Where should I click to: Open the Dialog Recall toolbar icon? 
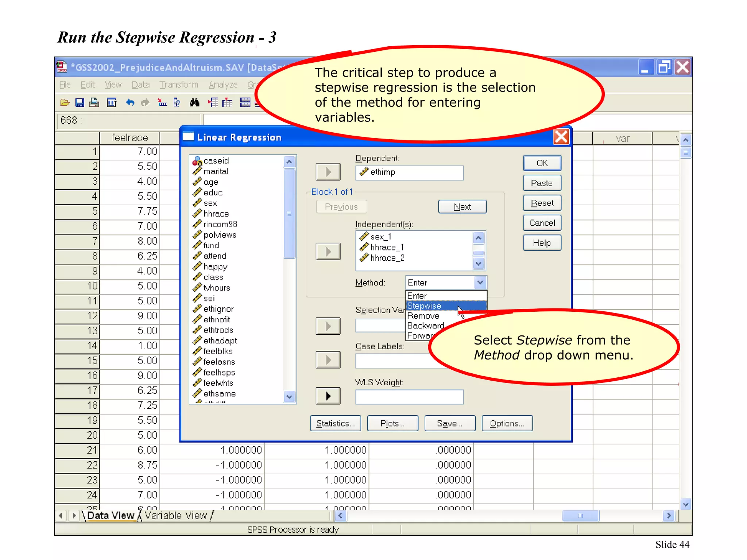(112, 103)
